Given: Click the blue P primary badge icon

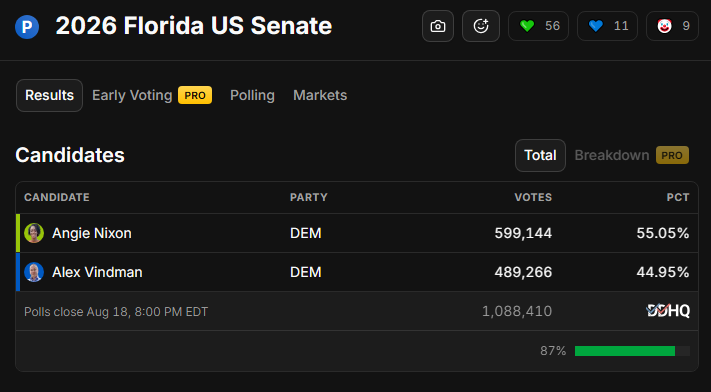Looking at the screenshot, I should click(27, 27).
